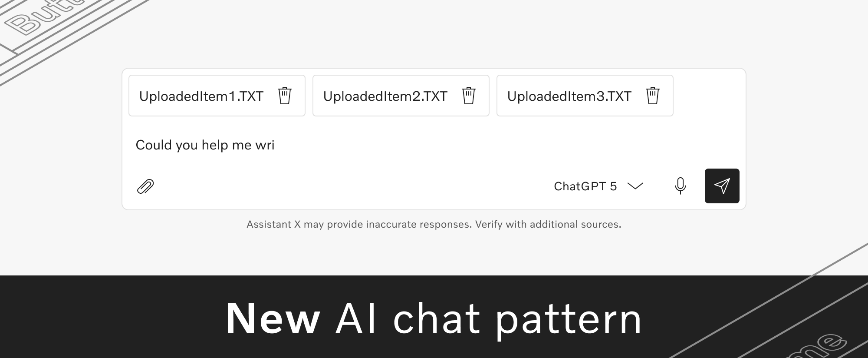Click the 'New AI chat pattern' banner
The image size is (868, 358).
(434, 318)
